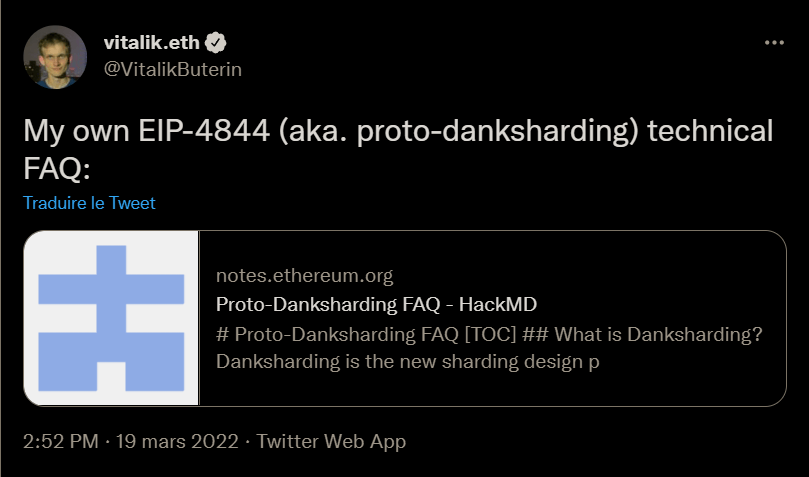Click the blue HackMD logo thumbnail
Screen dimensions: 809x477
coord(111,319)
